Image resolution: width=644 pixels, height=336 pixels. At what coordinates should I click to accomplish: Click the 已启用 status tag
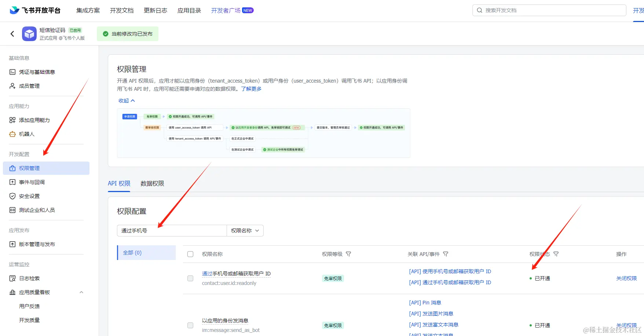click(x=75, y=30)
